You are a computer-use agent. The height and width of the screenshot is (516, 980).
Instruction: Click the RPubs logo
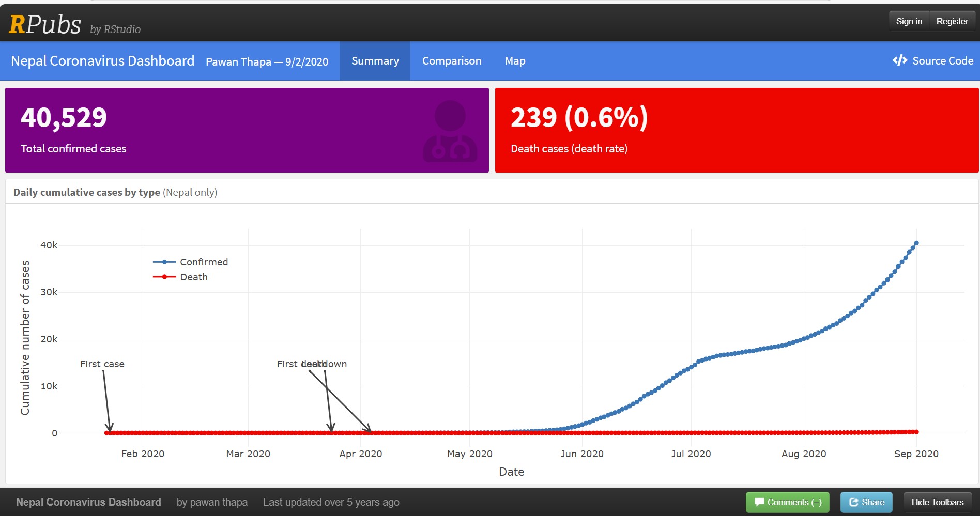[x=45, y=24]
